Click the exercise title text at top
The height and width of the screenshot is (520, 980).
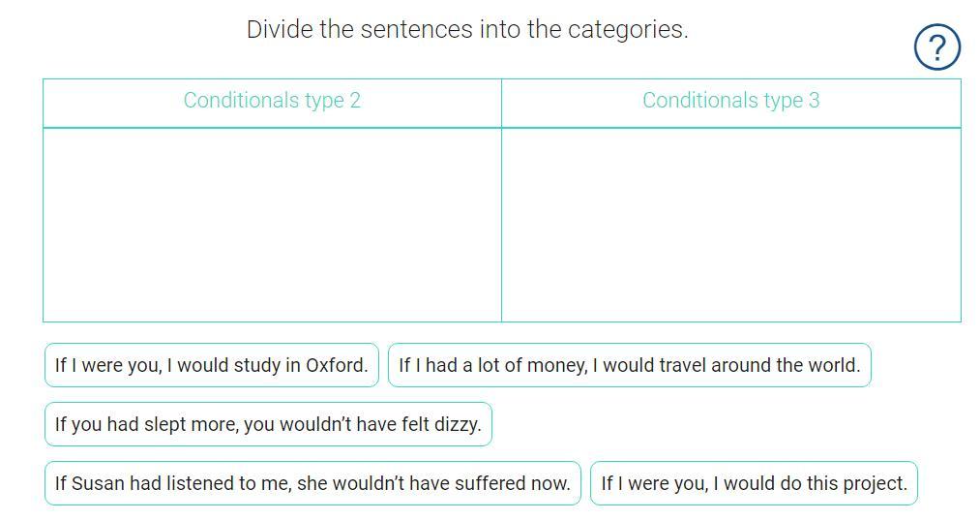467,29
